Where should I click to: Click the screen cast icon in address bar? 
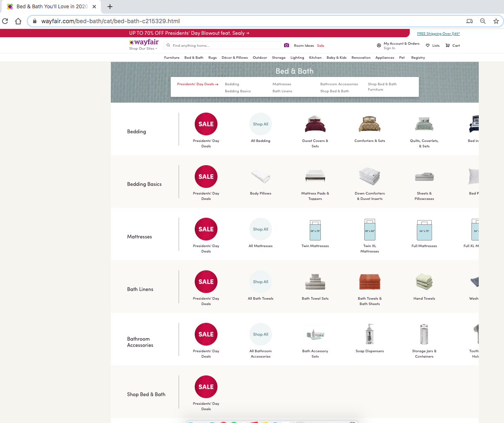tap(469, 21)
